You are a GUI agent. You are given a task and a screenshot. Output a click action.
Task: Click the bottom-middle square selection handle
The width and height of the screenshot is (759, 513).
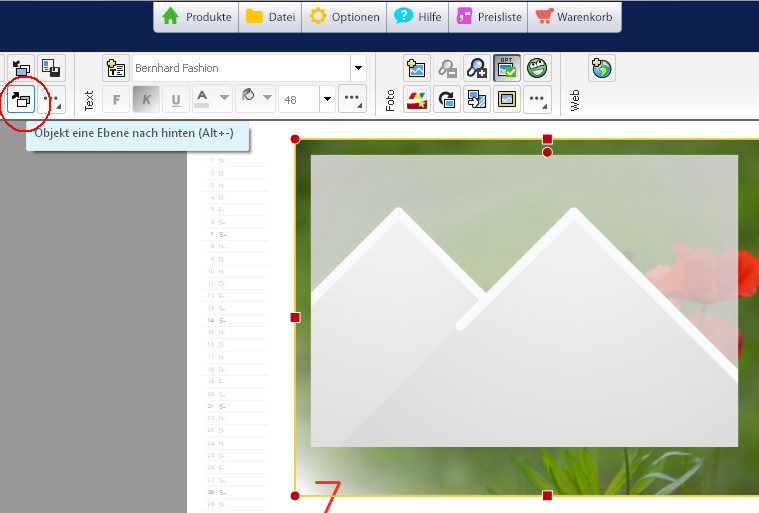[547, 496]
